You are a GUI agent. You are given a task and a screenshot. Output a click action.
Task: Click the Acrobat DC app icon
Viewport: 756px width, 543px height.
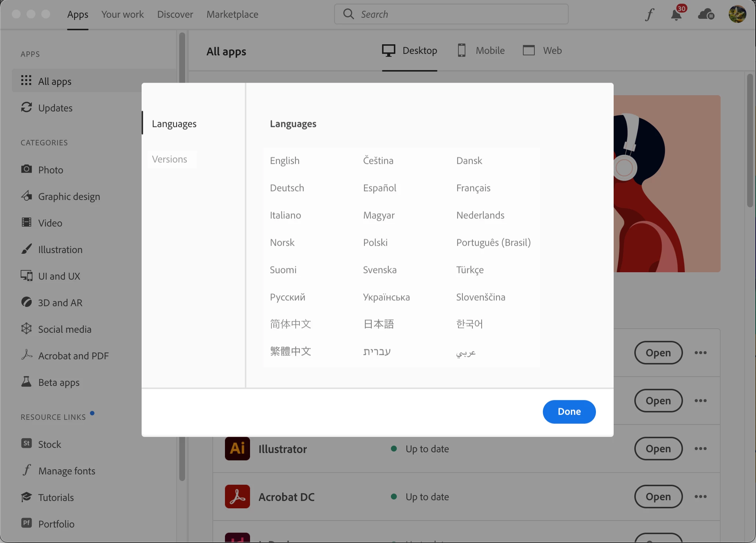coord(237,497)
